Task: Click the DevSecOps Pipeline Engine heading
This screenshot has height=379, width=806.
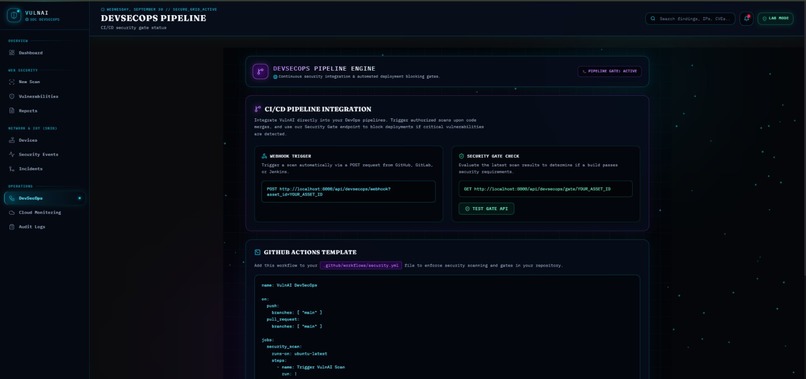Action: click(x=324, y=68)
